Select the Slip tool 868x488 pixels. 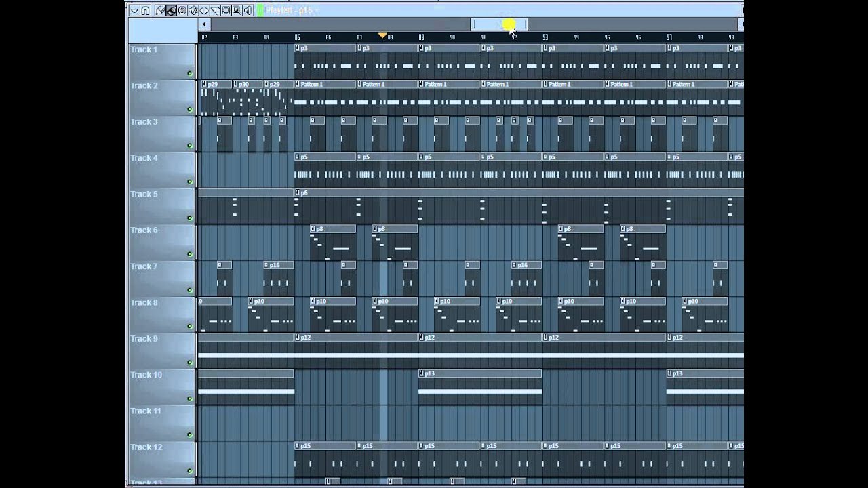tap(203, 10)
